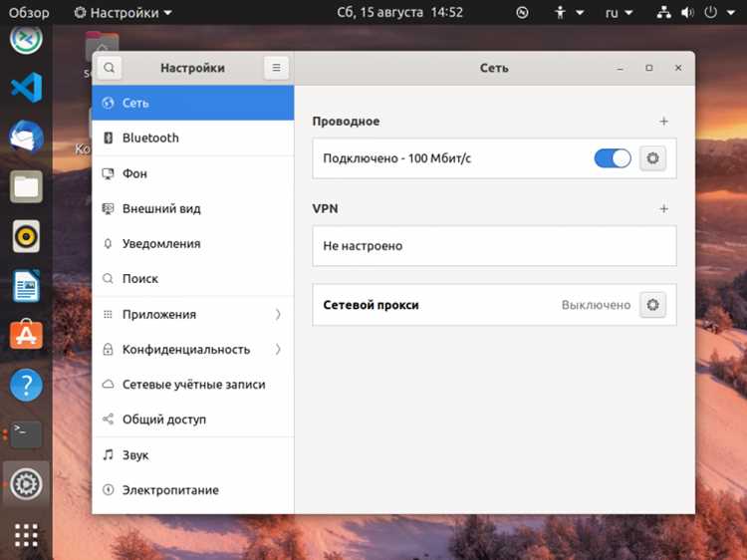Open the system power menu arrow
This screenshot has height=560, width=747.
(731, 13)
